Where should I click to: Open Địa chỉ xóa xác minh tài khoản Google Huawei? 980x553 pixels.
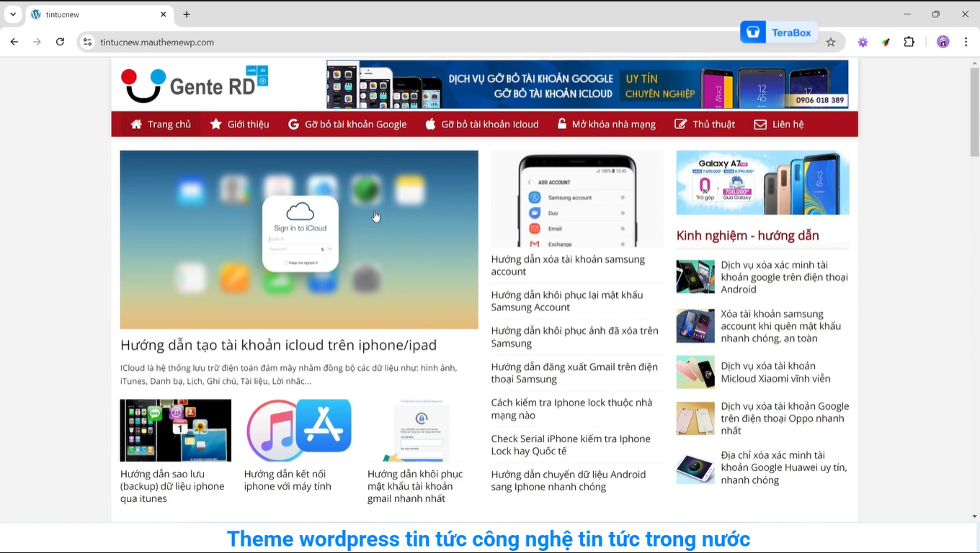tap(784, 467)
